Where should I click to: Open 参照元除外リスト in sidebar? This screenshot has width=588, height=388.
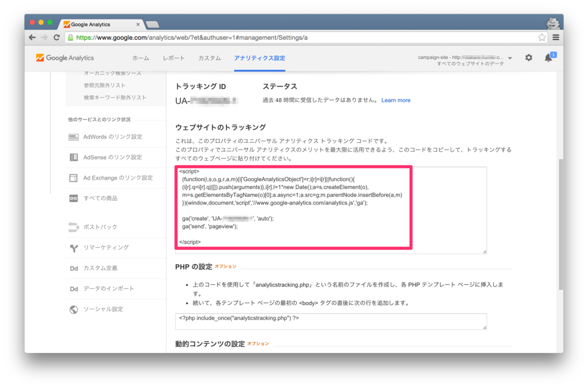pyautogui.click(x=105, y=86)
